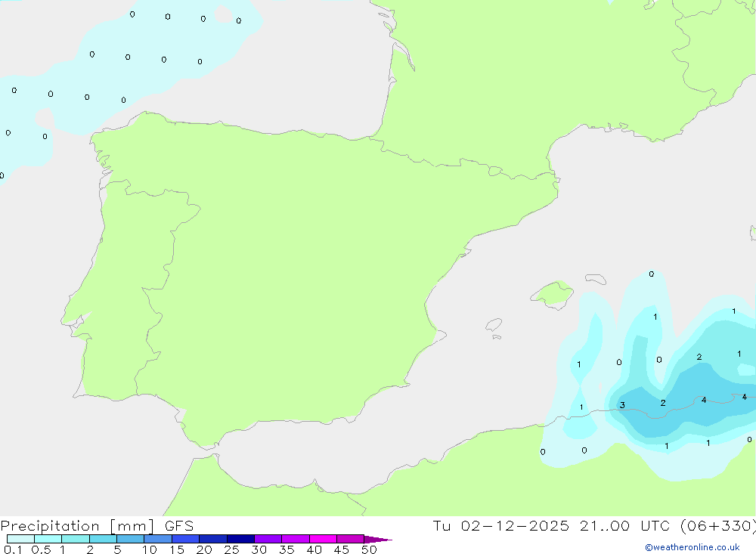Screen dimensions: 756x554
Task: Pick the 15–20 mm royal blue swatch
Action: click(186, 539)
